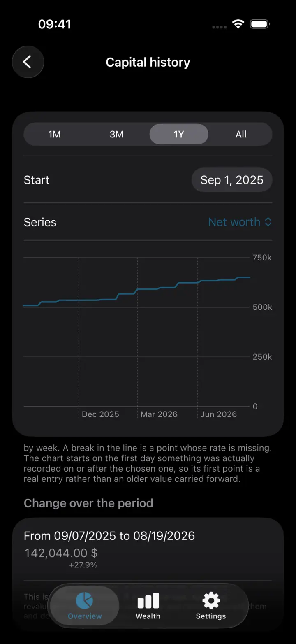The image size is (296, 644).
Task: Select the 3M time range
Action: coord(117,134)
